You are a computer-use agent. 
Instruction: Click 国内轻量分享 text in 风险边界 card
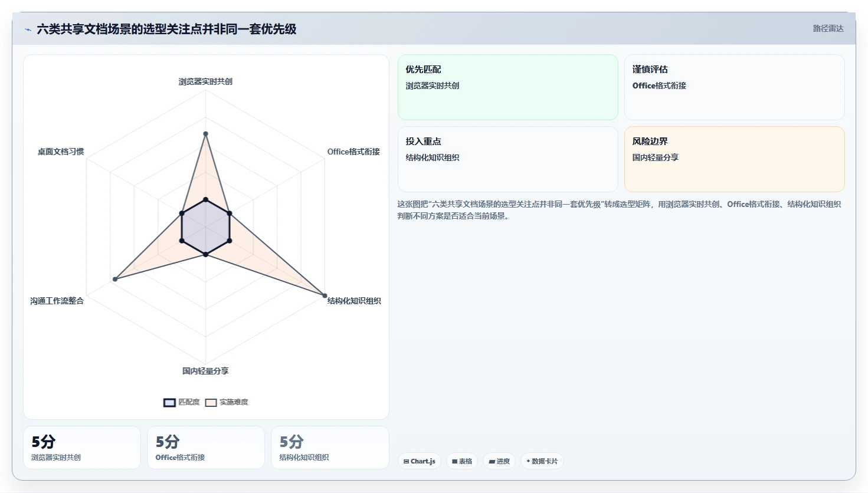(x=656, y=157)
